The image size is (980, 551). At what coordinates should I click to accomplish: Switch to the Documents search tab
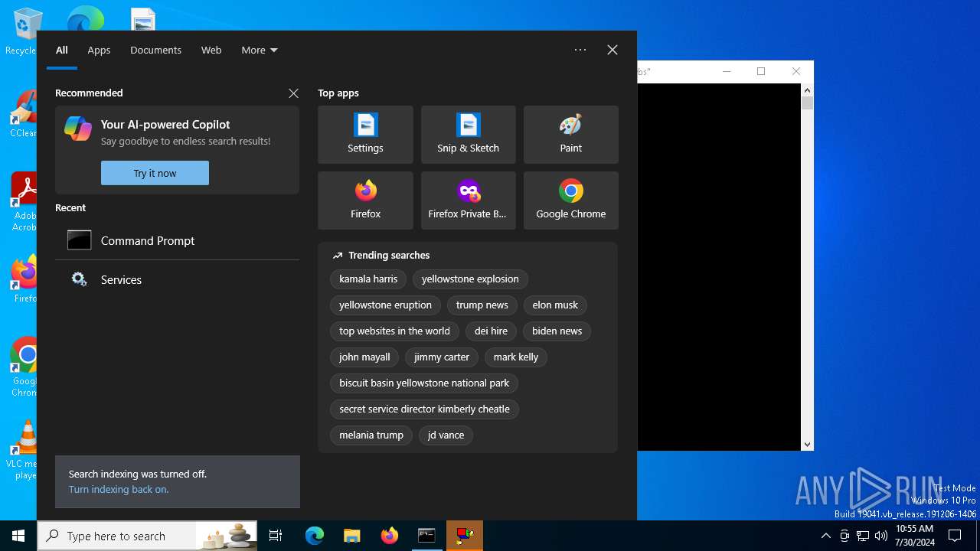point(155,50)
